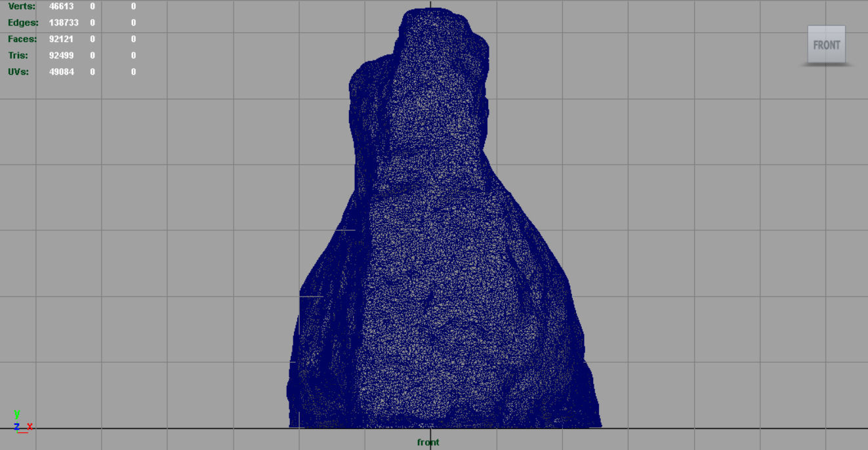Click the FRONT view cube
Viewport: 868px width, 450px height.
click(826, 45)
